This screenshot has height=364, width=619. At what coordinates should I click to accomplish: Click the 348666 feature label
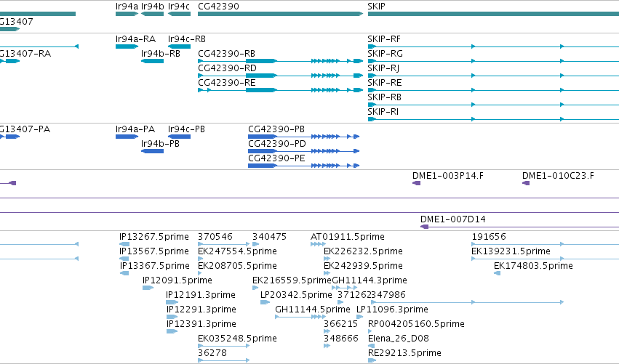coord(341,339)
